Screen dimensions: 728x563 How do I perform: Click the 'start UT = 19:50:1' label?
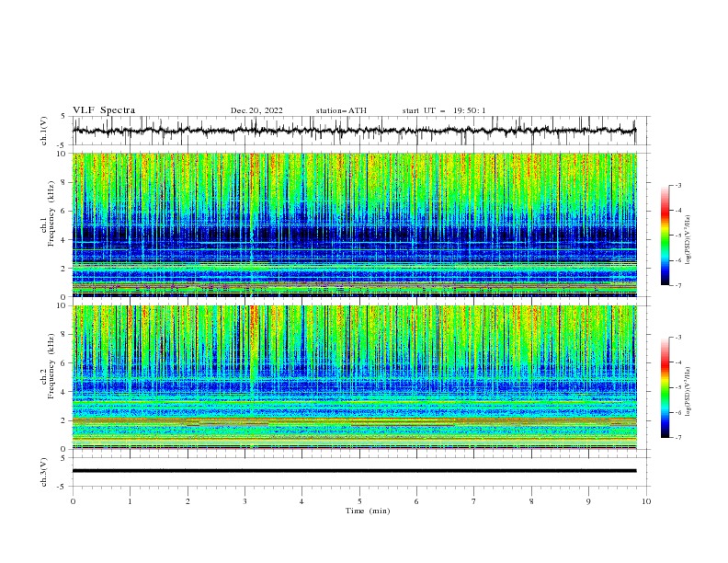point(444,110)
